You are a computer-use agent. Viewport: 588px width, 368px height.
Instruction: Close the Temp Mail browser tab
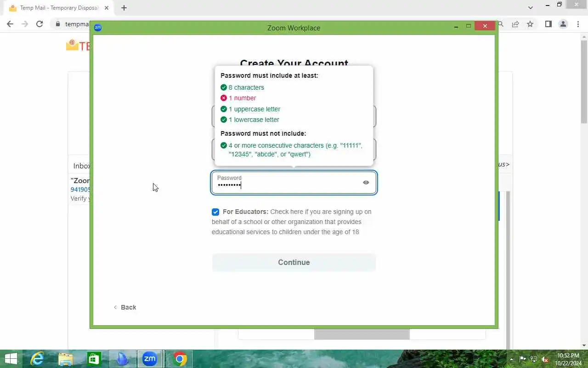tap(107, 8)
